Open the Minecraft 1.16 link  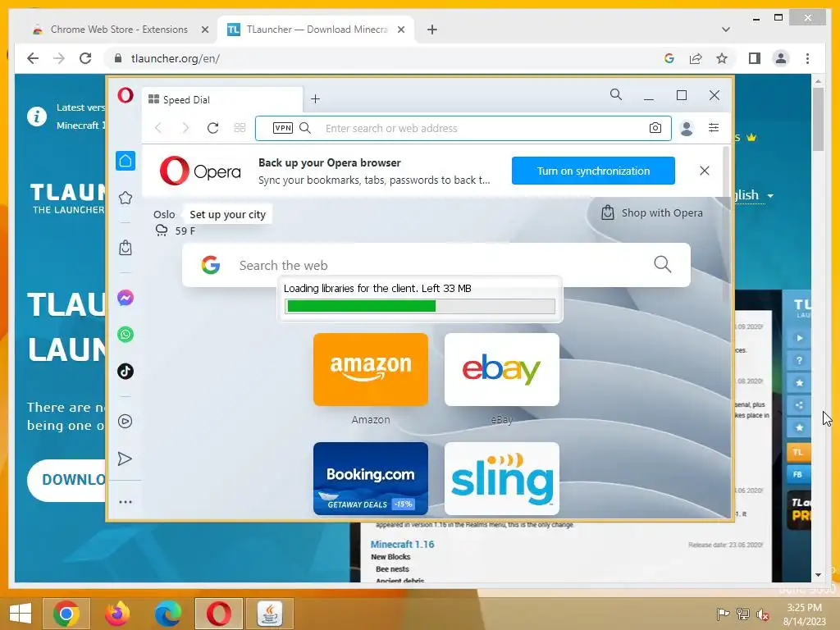402,545
